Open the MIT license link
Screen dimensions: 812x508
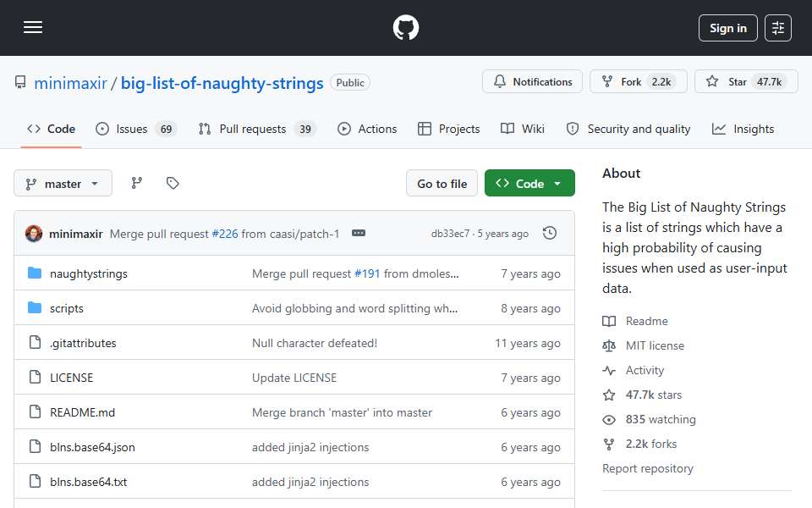point(655,345)
